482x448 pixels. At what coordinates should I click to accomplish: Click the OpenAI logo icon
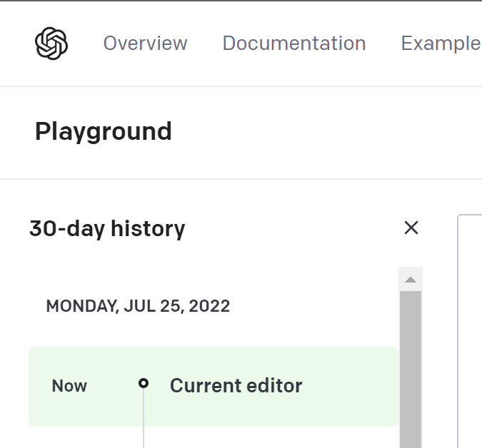point(51,44)
